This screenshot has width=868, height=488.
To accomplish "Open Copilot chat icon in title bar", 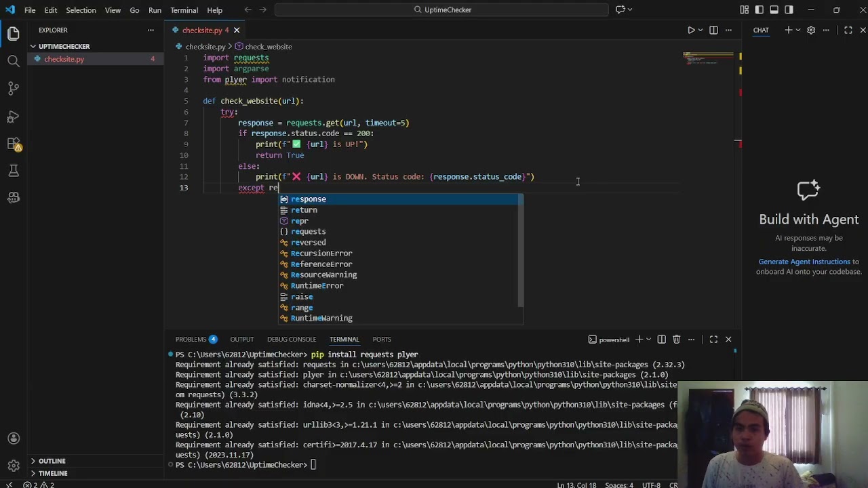I will (x=620, y=9).
